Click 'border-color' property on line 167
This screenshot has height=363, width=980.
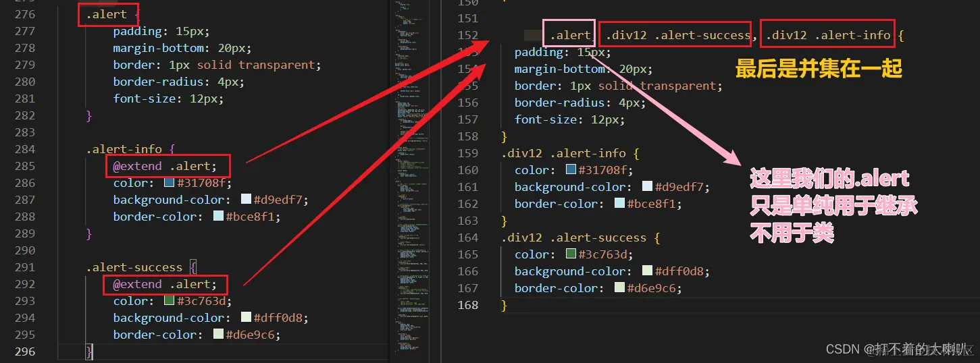[x=555, y=288]
